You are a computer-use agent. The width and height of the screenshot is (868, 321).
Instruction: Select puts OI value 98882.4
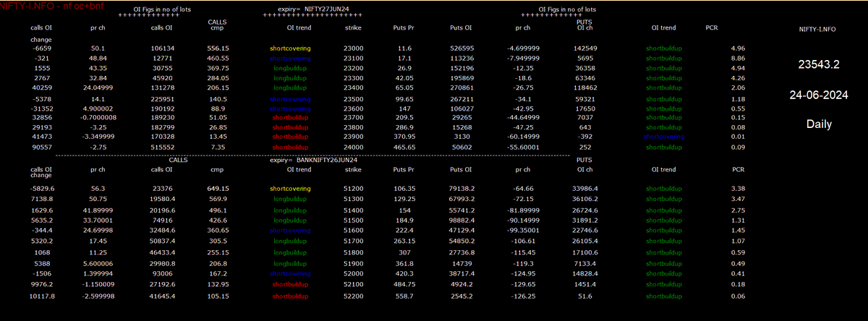click(x=461, y=221)
